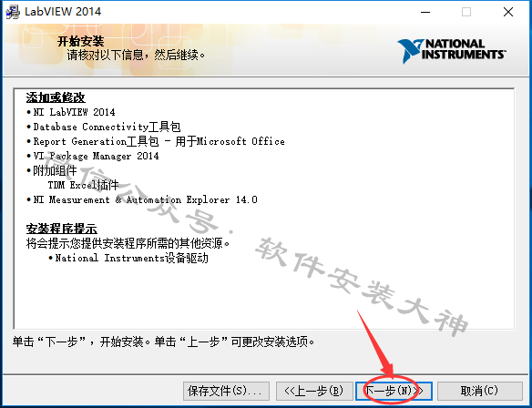Cancel setup using the 取消(C) button

(x=479, y=391)
